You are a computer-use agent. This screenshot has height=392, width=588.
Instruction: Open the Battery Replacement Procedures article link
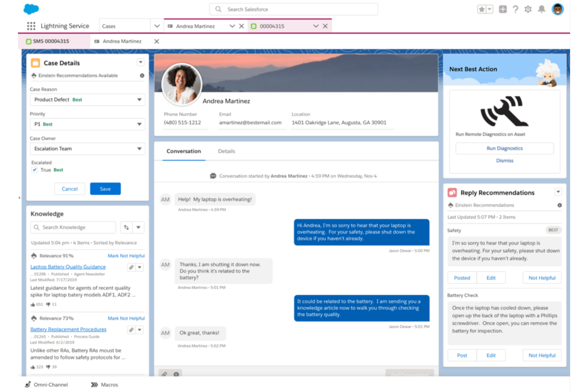68,329
